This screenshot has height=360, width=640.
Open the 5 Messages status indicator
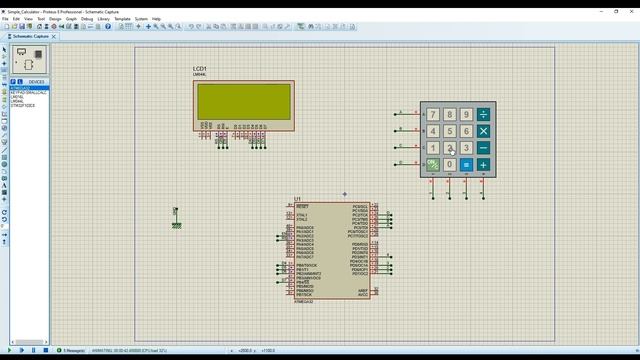(71, 350)
